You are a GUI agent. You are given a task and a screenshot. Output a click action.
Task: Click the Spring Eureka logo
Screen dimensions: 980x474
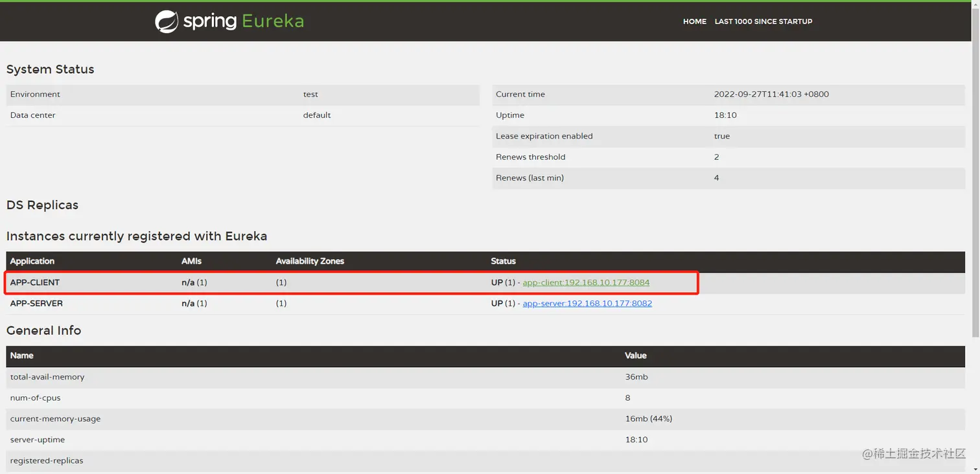pyautogui.click(x=229, y=21)
